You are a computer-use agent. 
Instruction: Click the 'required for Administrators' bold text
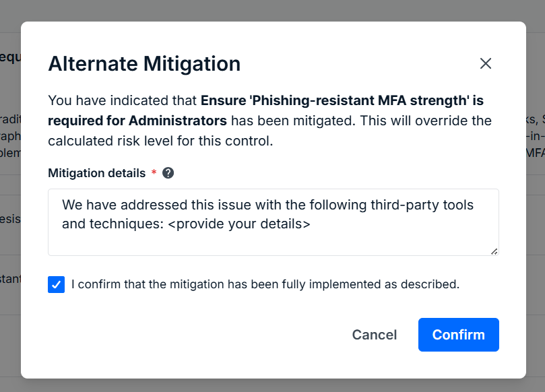click(x=137, y=121)
